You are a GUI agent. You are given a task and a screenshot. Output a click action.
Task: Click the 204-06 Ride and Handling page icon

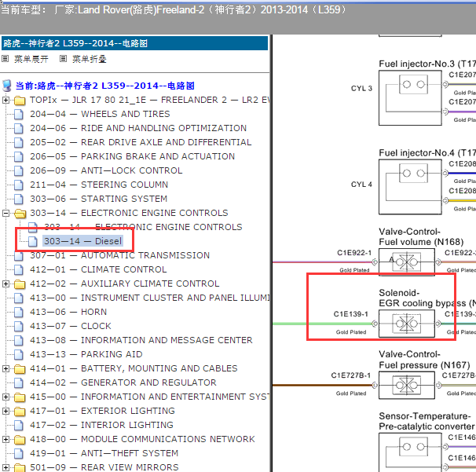pos(19,128)
